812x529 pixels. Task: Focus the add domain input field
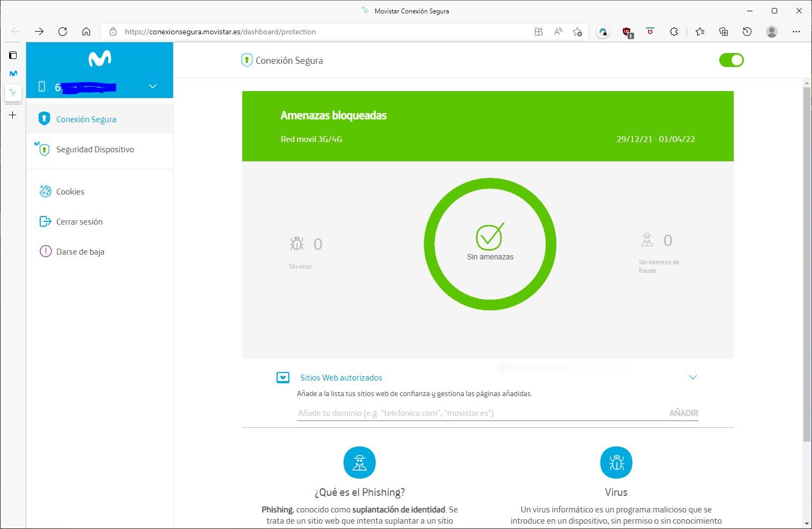[480, 413]
